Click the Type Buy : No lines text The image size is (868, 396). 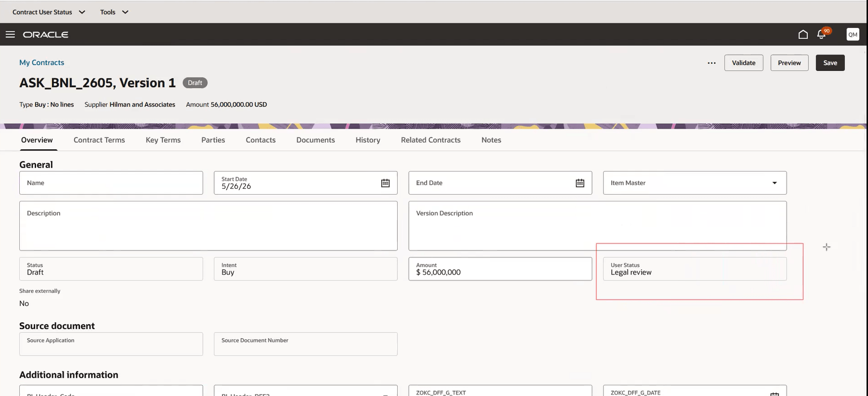47,105
